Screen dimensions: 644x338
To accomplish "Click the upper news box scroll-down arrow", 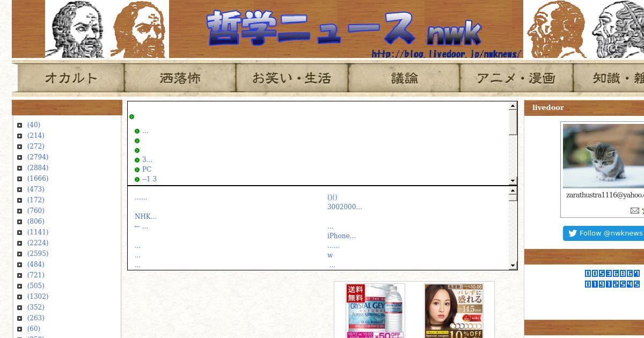I will (x=513, y=181).
